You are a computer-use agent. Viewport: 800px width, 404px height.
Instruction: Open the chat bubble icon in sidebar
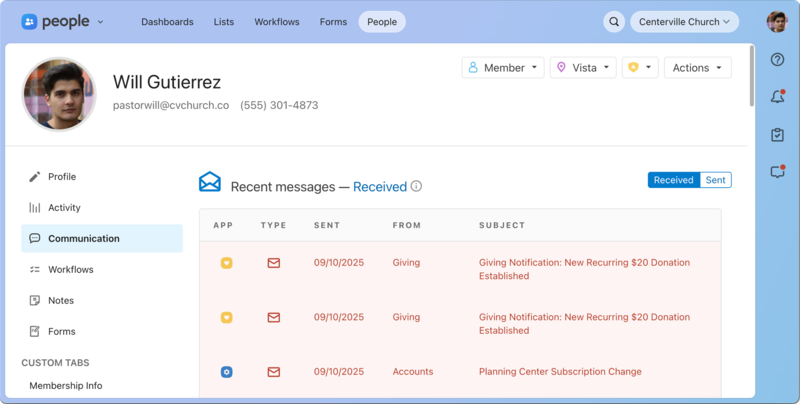[777, 172]
